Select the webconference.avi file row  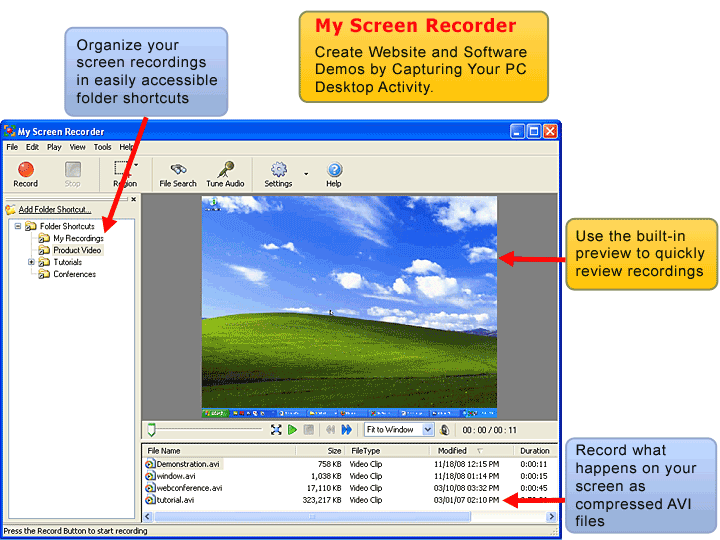349,488
